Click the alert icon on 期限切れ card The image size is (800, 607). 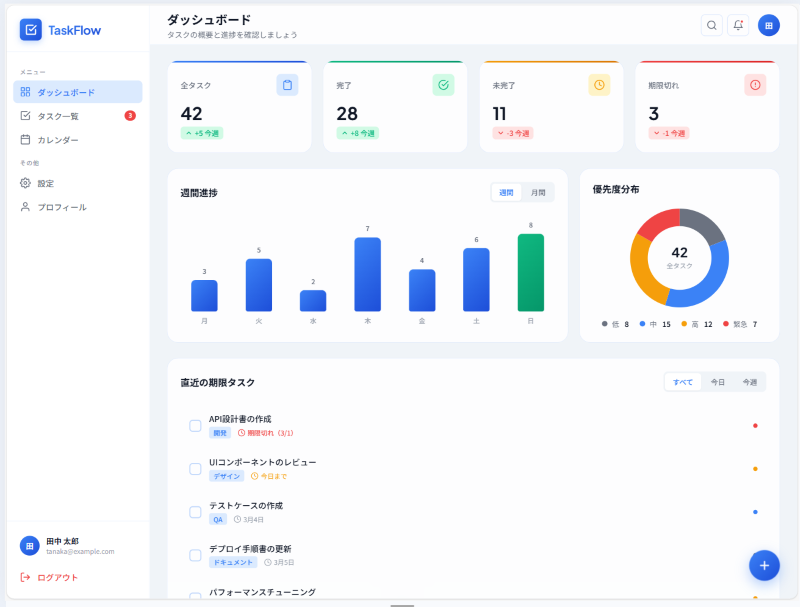click(x=755, y=85)
